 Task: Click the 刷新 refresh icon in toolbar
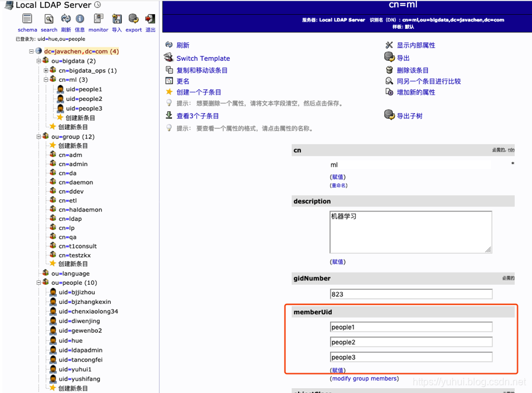[x=66, y=18]
